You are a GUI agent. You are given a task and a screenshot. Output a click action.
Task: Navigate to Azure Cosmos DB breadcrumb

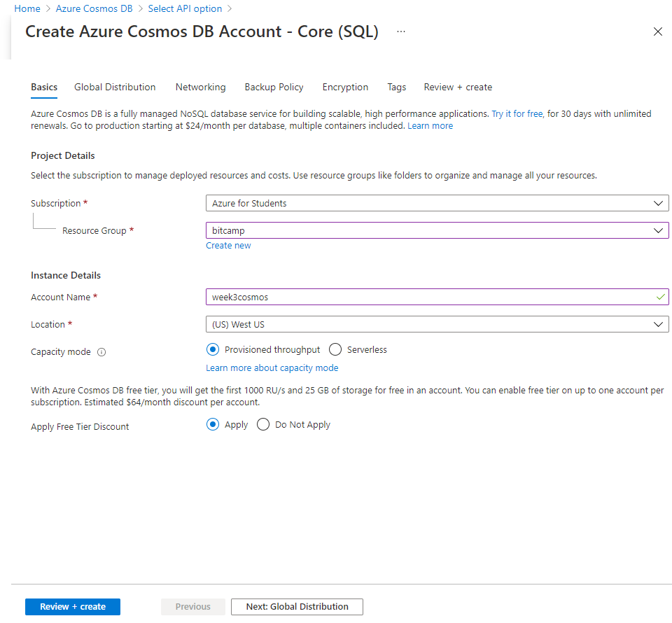click(94, 8)
